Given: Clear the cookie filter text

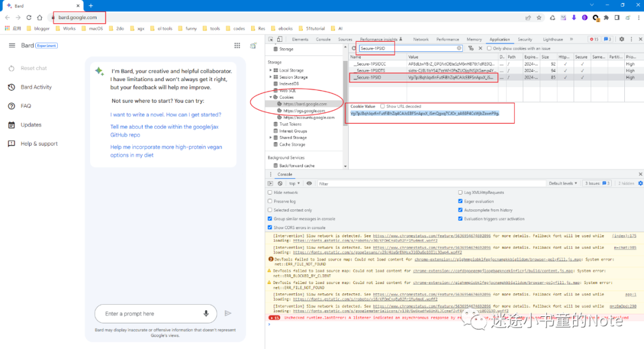Looking at the screenshot, I should point(459,48).
